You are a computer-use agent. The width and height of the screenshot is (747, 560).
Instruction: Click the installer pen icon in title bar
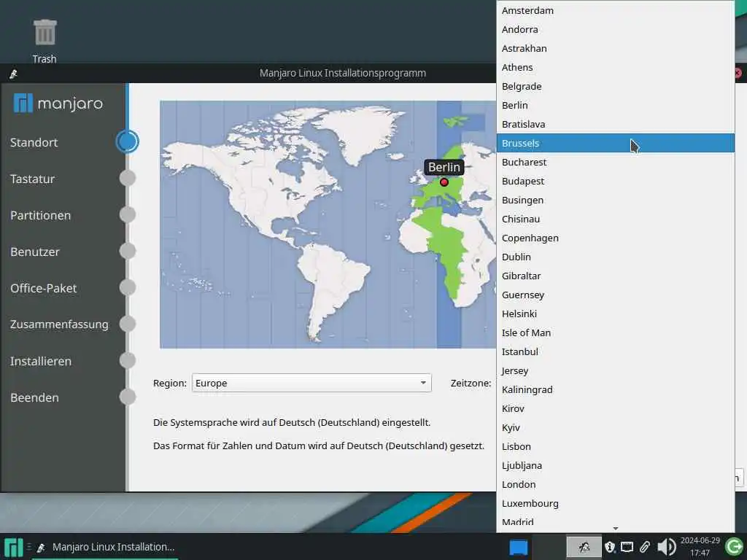point(13,74)
